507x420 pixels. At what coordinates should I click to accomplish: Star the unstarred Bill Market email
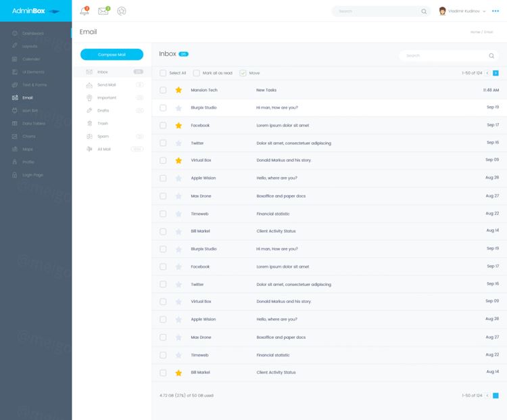(178, 231)
